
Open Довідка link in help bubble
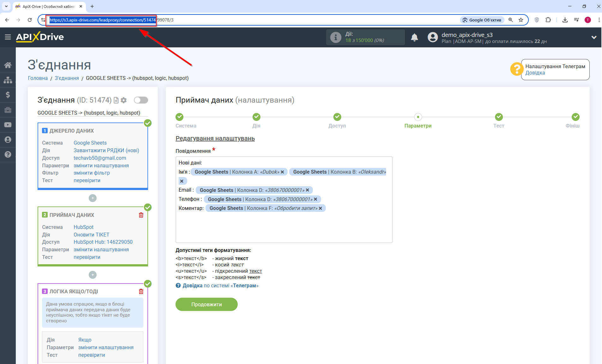coord(535,73)
